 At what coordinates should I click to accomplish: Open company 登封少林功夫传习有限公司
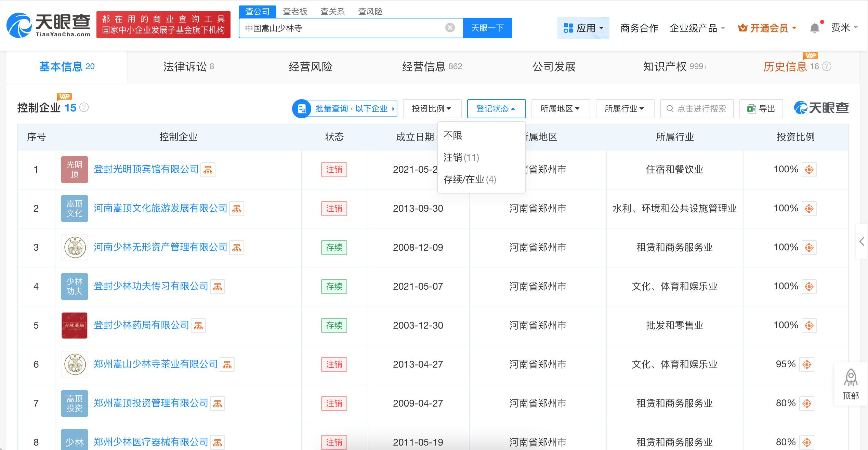coord(151,286)
